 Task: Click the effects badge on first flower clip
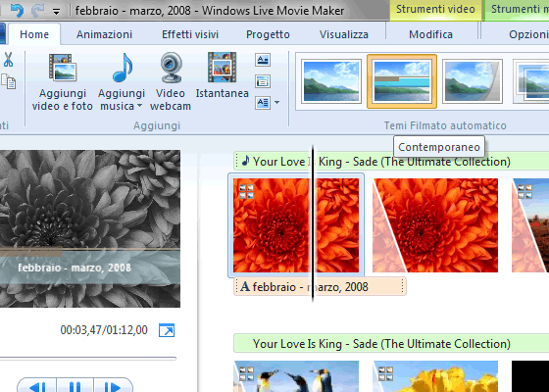click(x=246, y=192)
